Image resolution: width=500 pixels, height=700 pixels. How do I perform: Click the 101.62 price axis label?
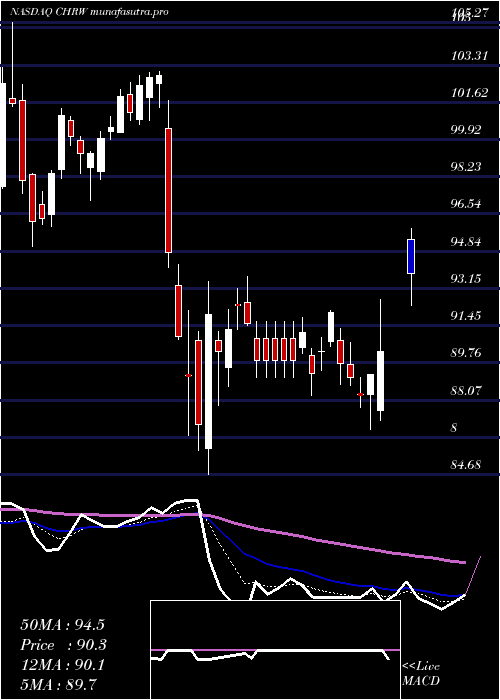click(469, 93)
